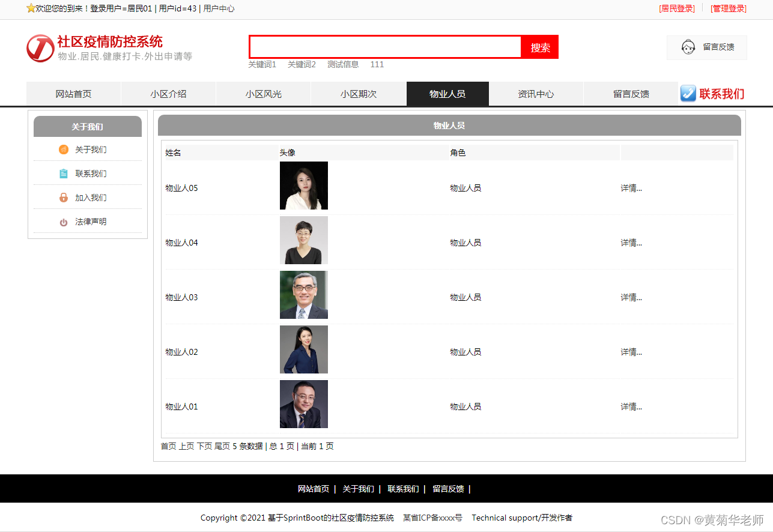Click the orange 关于我们 sidebar icon
This screenshot has height=532, width=773.
point(64,150)
